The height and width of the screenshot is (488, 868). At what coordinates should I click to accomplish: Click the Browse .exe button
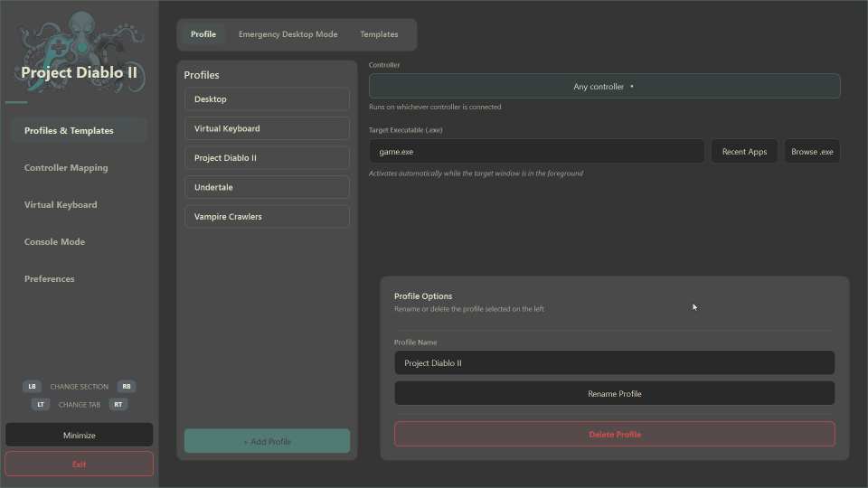pyautogui.click(x=812, y=151)
